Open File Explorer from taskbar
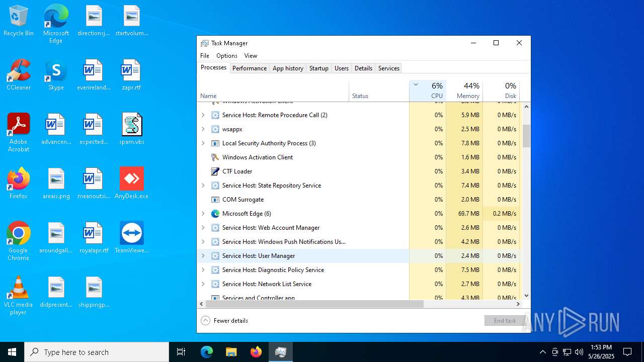This screenshot has height=362, width=644. pos(231,352)
